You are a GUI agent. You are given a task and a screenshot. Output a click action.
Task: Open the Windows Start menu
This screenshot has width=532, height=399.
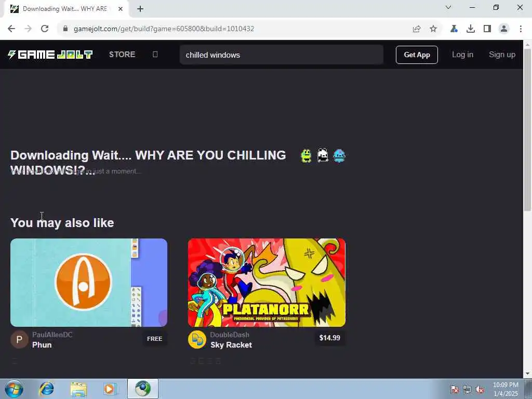pos(14,389)
